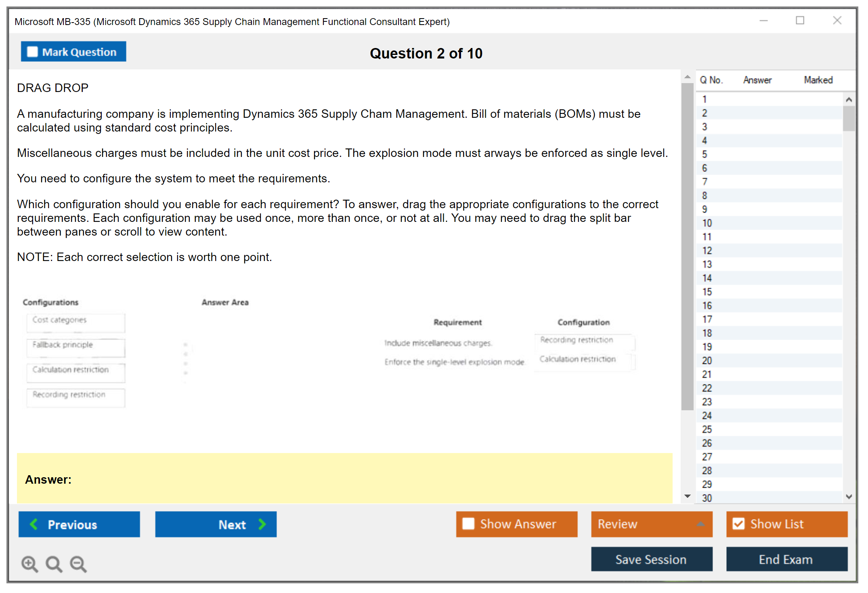This screenshot has width=868, height=593.
Task: Select question 10 in the list
Action: (x=707, y=223)
